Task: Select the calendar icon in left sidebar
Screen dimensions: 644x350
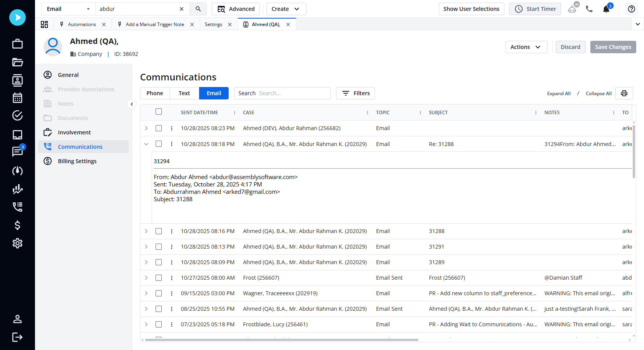Action: [x=17, y=98]
